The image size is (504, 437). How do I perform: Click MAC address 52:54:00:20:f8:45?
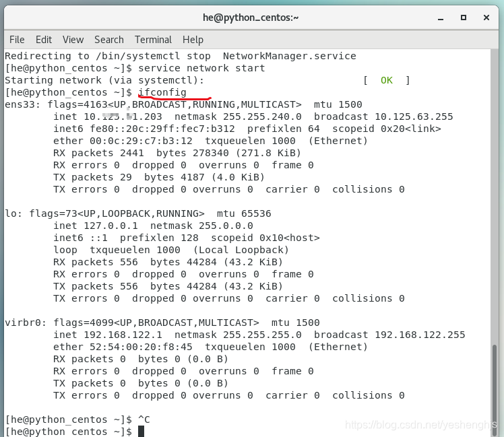[141, 347]
